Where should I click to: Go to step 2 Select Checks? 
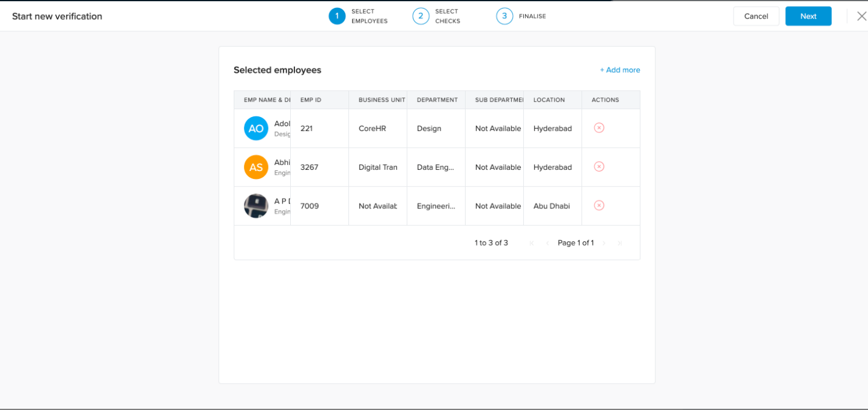coord(421,16)
